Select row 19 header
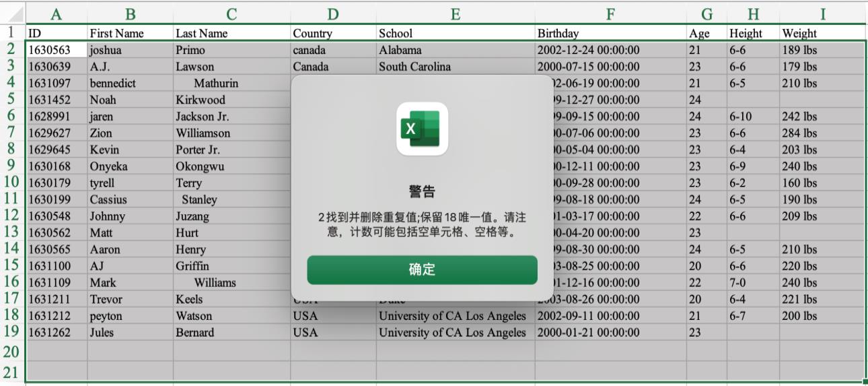Image resolution: width=868 pixels, height=386 pixels. click(11, 332)
